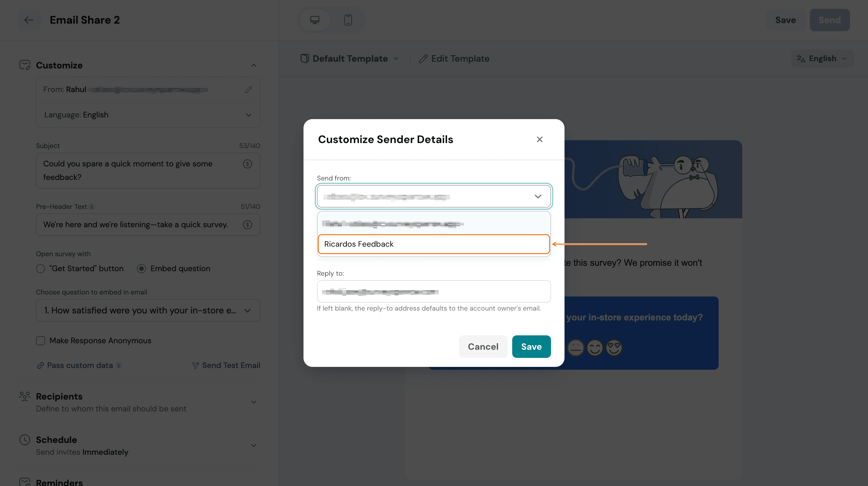Image resolution: width=868 pixels, height=486 pixels.
Task: Click Save in the sender dialog
Action: 531,346
